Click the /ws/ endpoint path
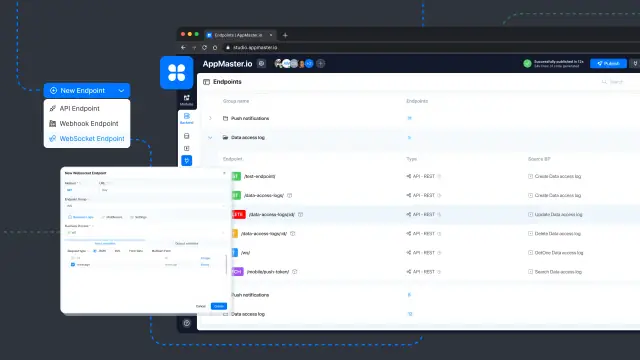 click(245, 253)
